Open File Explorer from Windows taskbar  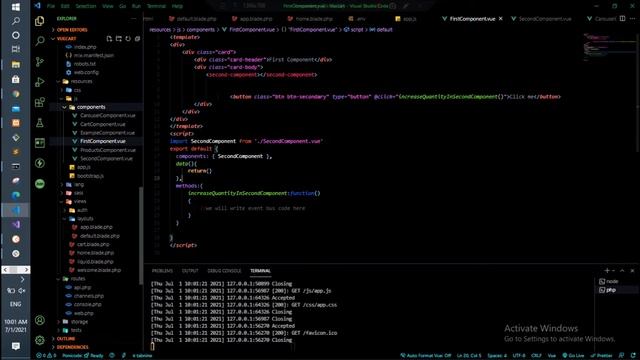[16, 64]
